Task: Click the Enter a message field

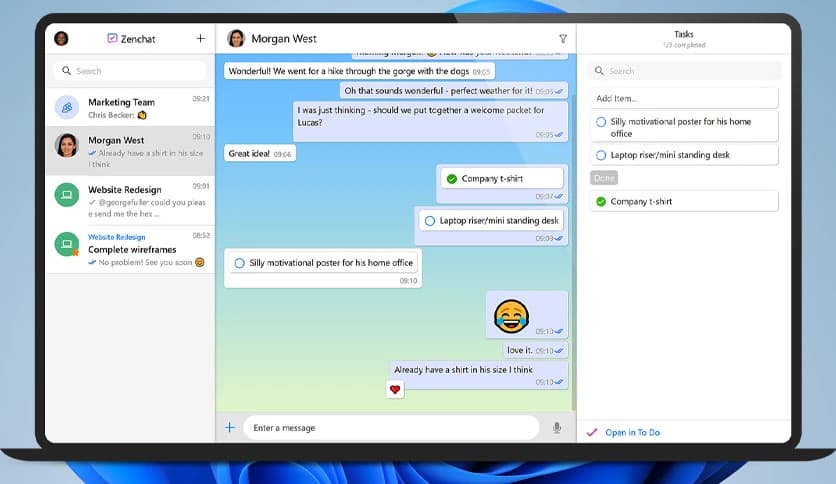Action: 391,427
